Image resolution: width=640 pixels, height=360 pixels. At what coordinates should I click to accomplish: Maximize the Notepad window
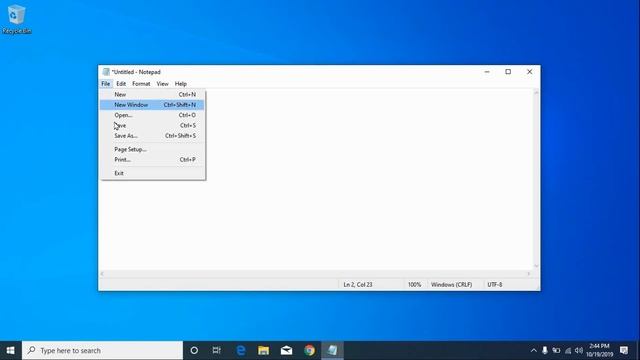click(508, 72)
